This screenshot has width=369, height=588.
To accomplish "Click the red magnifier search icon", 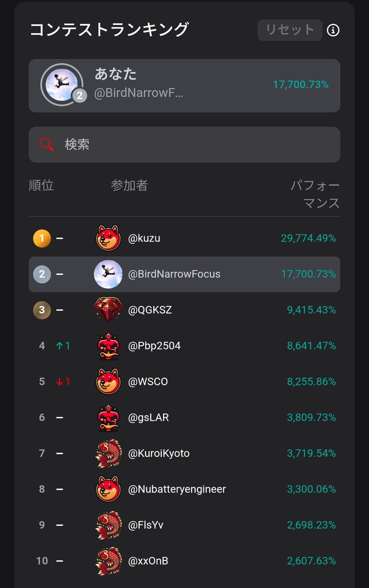I will coord(47,145).
